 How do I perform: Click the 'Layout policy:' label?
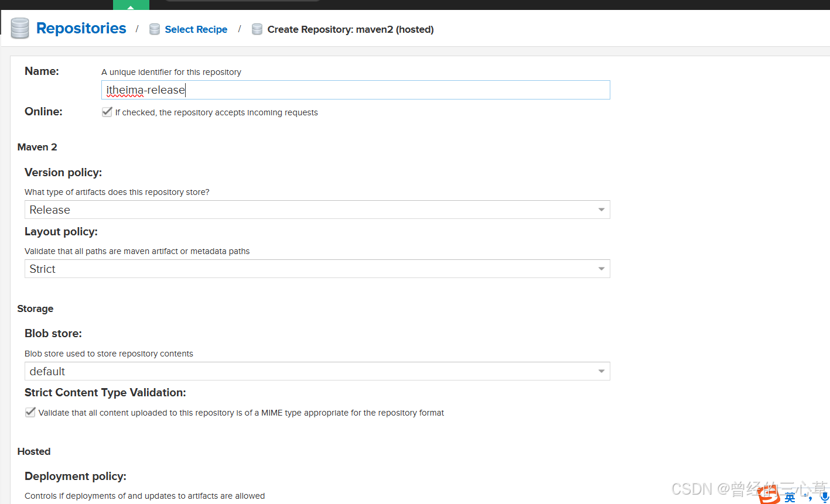pos(61,232)
